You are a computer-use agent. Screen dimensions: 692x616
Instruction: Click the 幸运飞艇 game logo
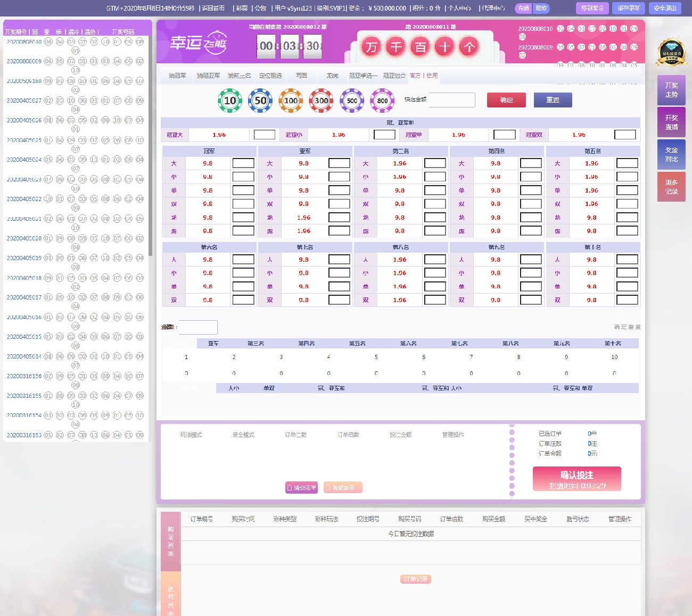coord(198,43)
